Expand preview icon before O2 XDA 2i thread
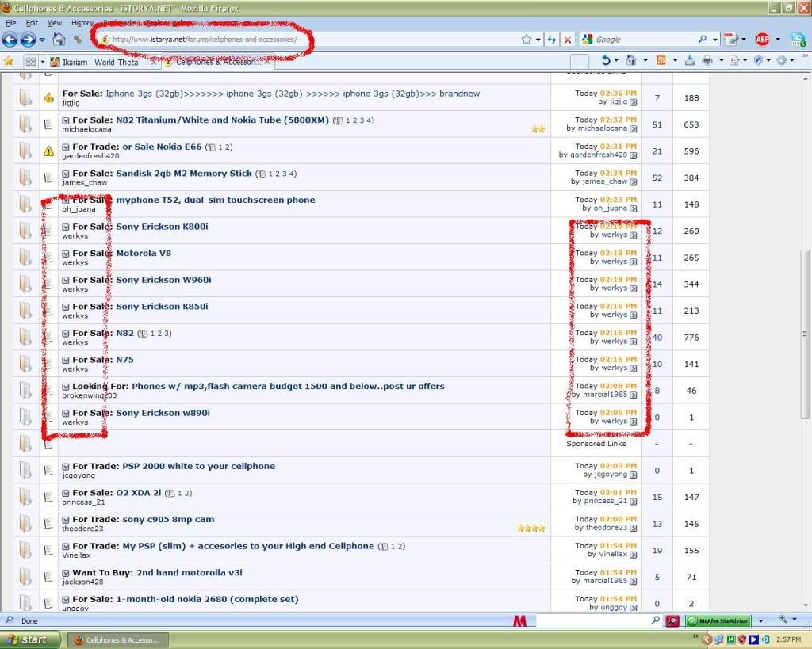Image resolution: width=812 pixels, height=649 pixels. point(66,493)
